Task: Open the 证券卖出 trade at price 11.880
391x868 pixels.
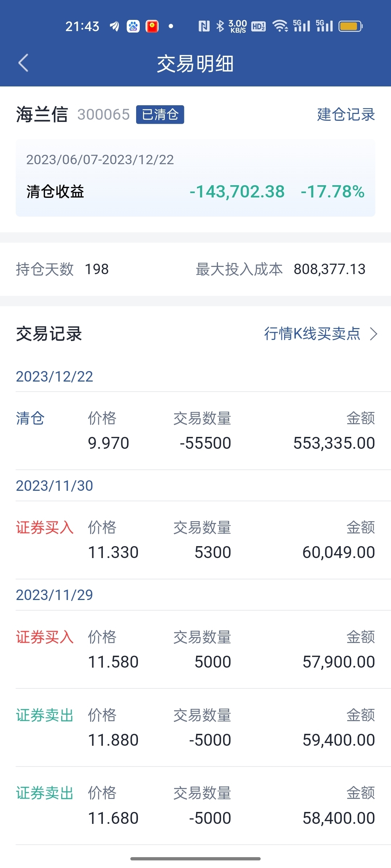Action: 195,728
